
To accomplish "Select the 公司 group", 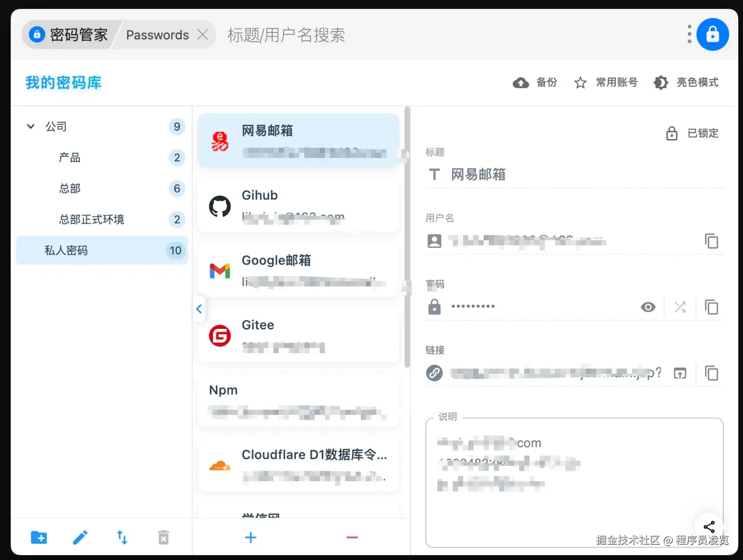I will 102,127.
